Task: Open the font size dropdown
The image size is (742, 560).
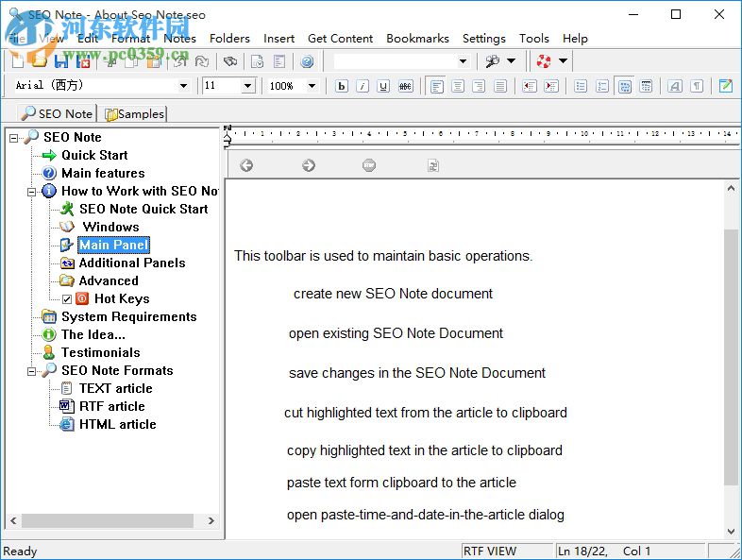Action: click(247, 86)
